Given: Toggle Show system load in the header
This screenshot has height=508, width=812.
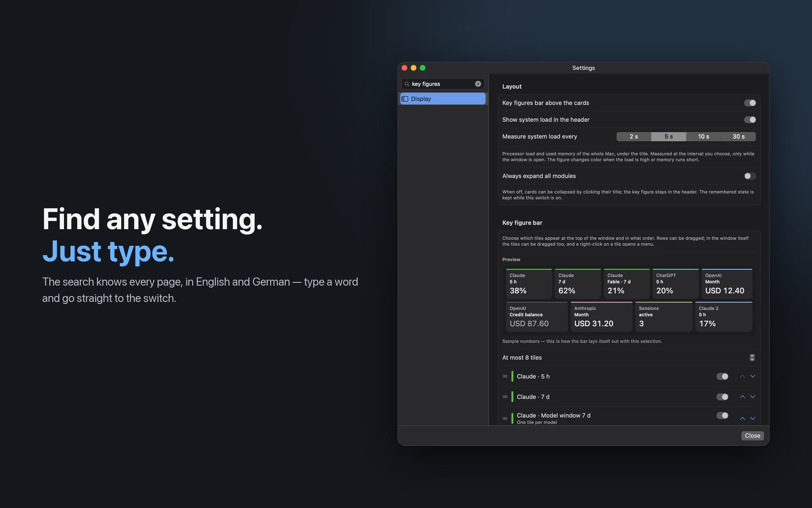Looking at the screenshot, I should (x=750, y=120).
